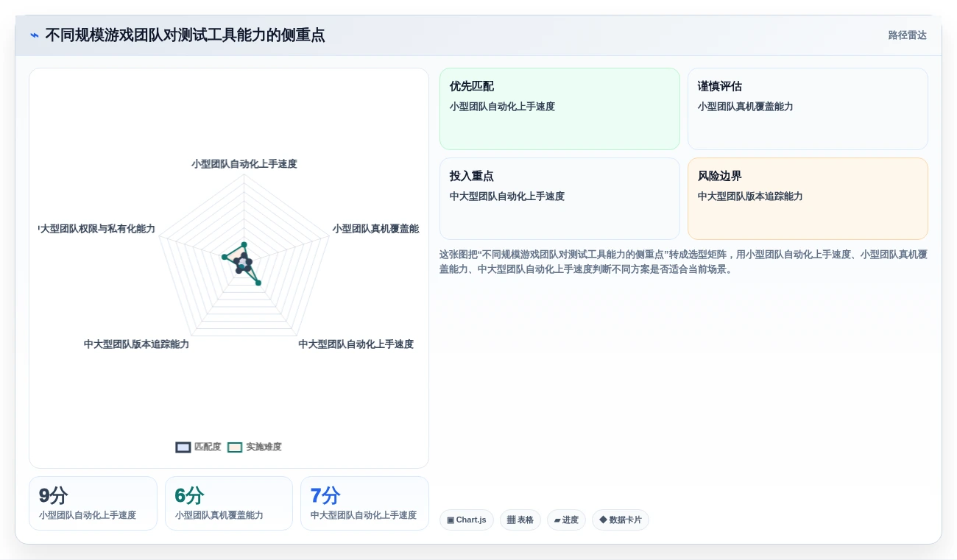
Task: Click the radar chart polygon center
Action: (x=244, y=262)
